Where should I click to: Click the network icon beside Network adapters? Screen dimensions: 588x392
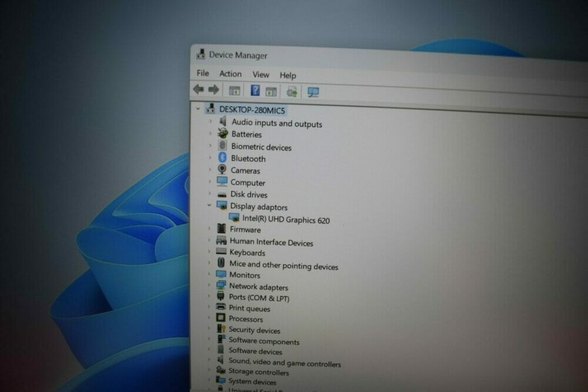(221, 285)
